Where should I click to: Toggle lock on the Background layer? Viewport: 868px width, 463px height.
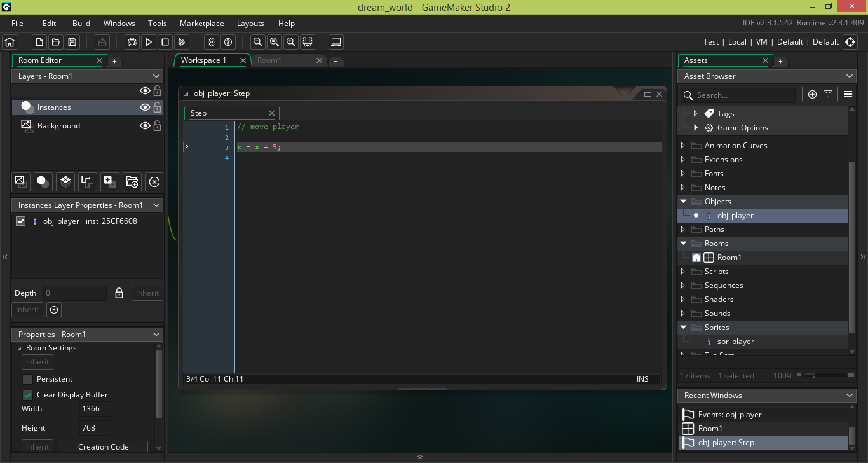click(x=157, y=126)
